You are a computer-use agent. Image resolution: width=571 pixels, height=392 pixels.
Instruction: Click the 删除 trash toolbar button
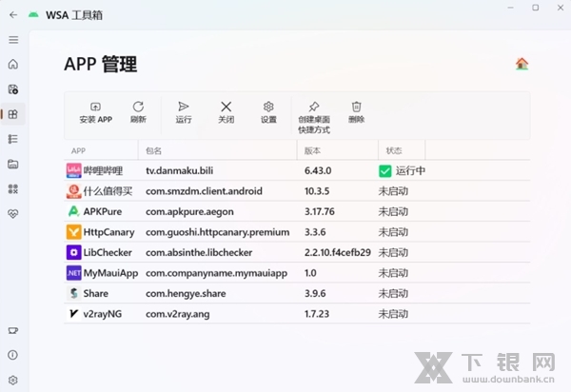tap(357, 113)
